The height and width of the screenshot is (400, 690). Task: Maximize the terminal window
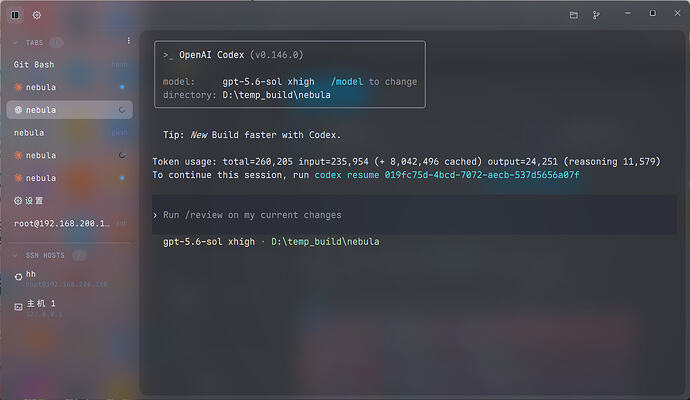(653, 14)
